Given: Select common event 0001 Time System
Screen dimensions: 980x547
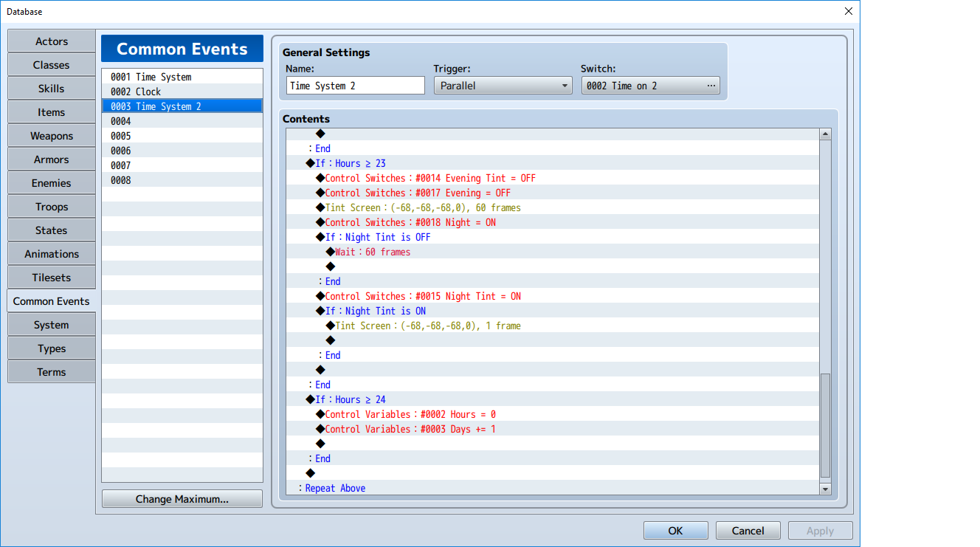Looking at the screenshot, I should (x=182, y=77).
